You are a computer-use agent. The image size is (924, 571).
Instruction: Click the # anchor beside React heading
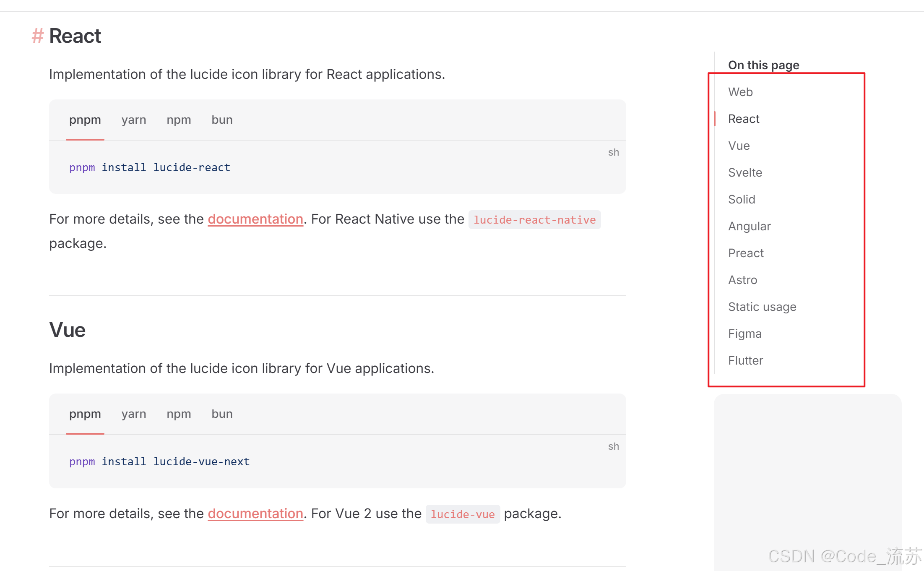(x=37, y=36)
